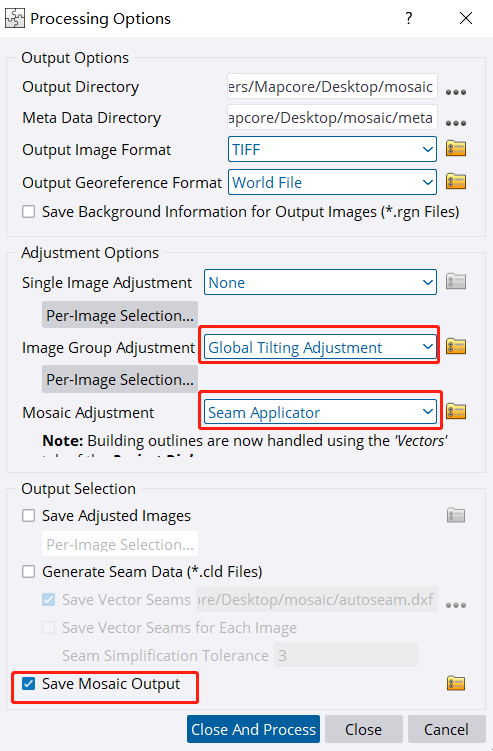493x751 pixels.
Task: Uncheck Save Mosaic Output
Action: click(29, 683)
